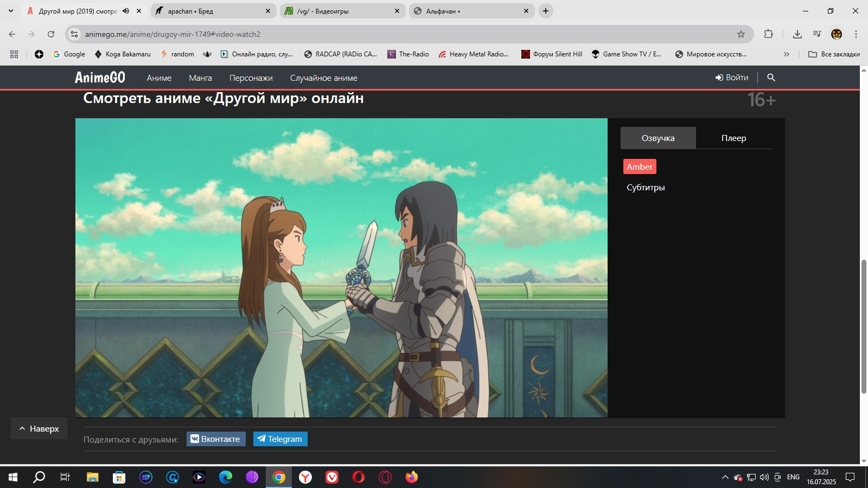The image size is (868, 488).
Task: Show hidden system tray icons
Action: tap(725, 477)
